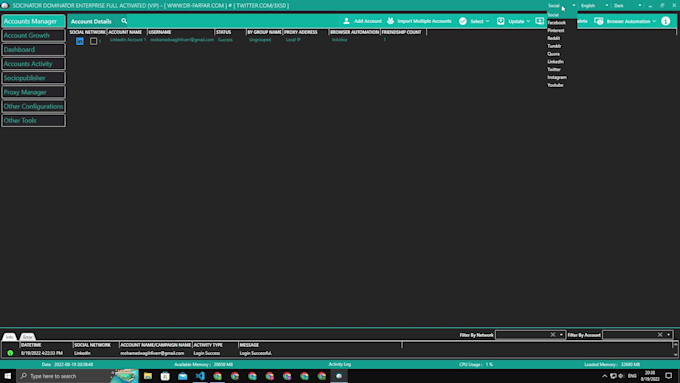Click the green info status icon in the log row
The width and height of the screenshot is (680, 383).
pos(10,353)
